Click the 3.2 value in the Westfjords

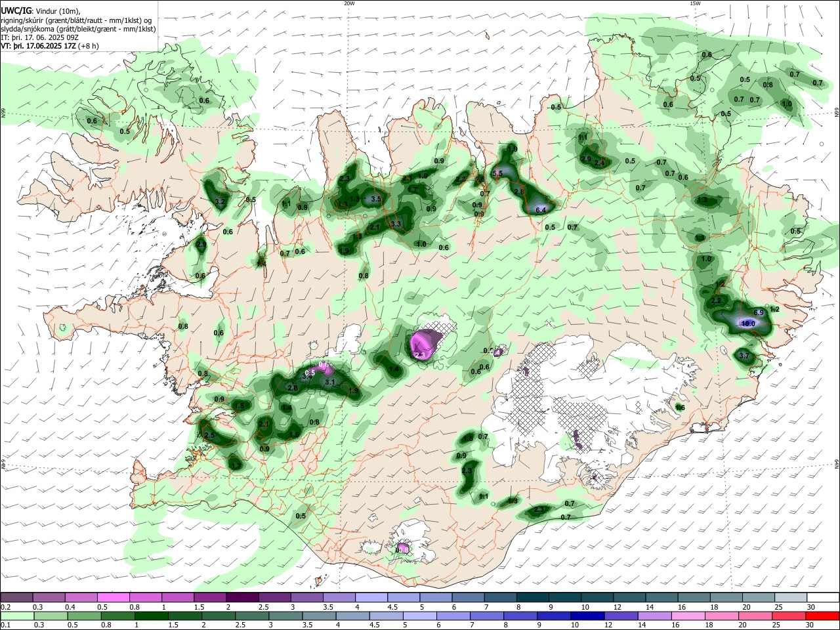(x=220, y=202)
